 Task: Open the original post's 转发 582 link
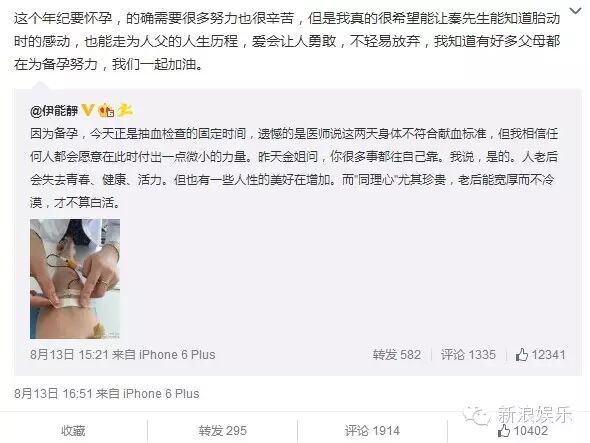tap(397, 355)
